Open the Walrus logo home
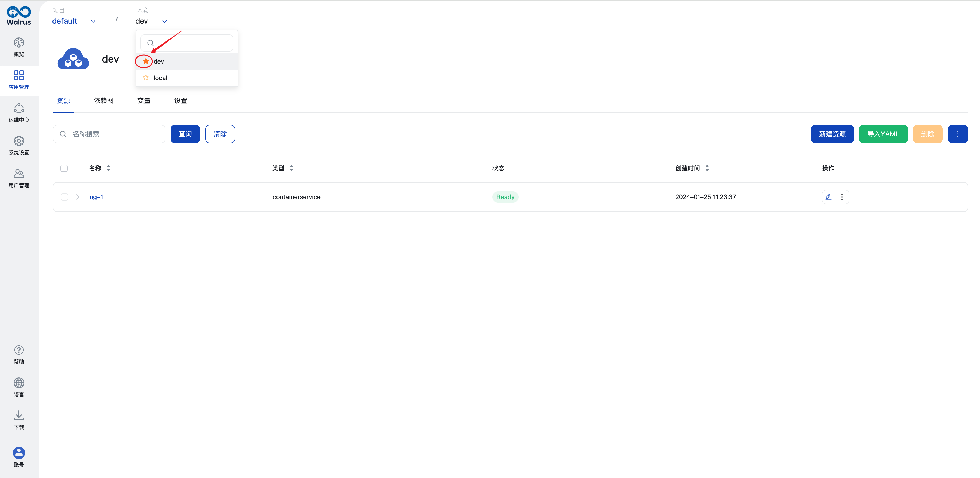The image size is (980, 478). click(x=19, y=16)
